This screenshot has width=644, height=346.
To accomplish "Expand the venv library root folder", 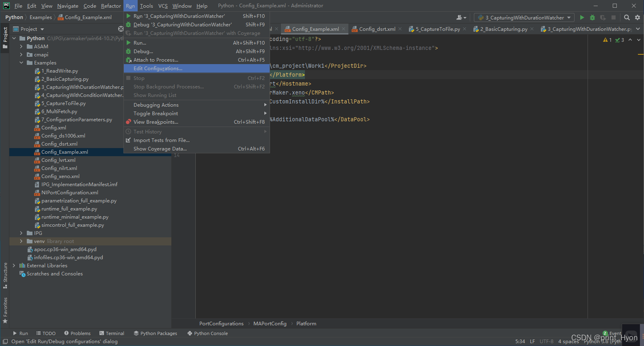I will click(22, 241).
